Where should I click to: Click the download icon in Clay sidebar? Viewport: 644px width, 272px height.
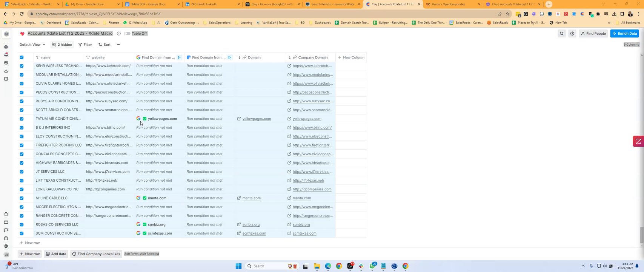tap(6, 71)
